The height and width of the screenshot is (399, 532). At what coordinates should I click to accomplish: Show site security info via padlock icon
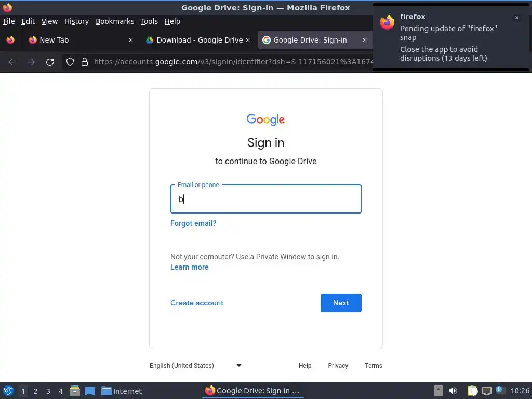(85, 62)
